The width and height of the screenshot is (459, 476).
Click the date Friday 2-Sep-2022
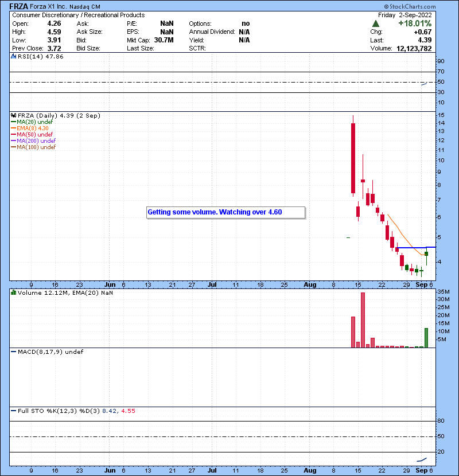click(x=404, y=15)
